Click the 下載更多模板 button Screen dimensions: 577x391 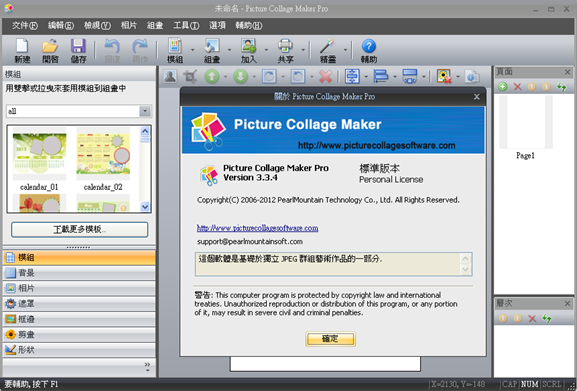79,230
